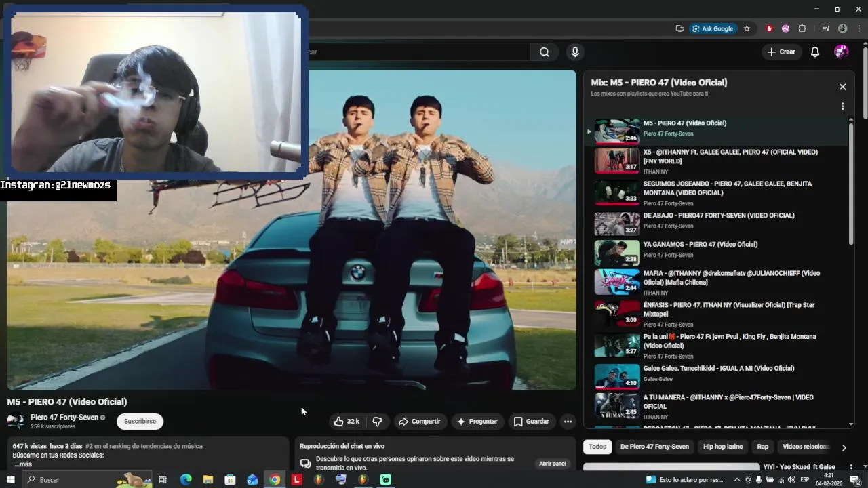The height and width of the screenshot is (488, 868).
Task: Click the install app icon in address bar
Action: pos(679,28)
